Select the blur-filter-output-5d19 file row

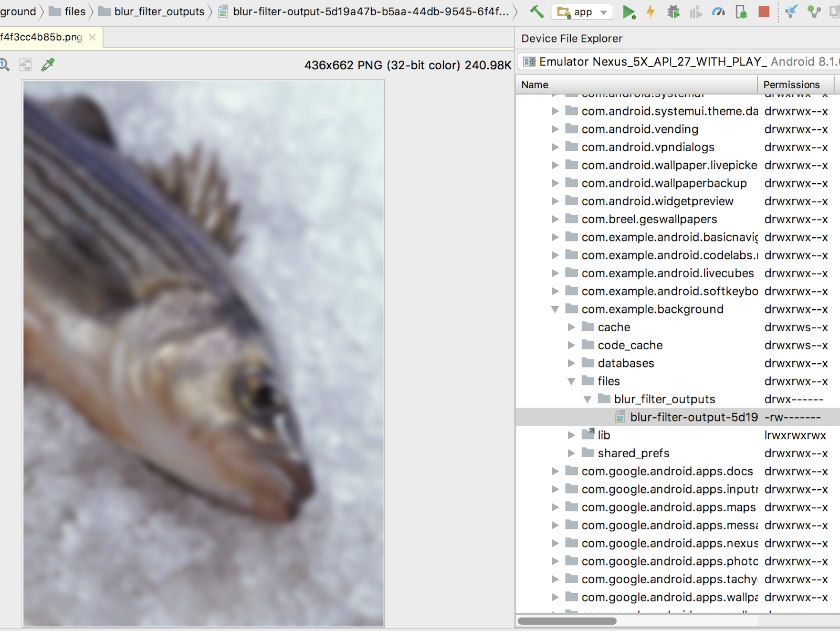point(693,417)
